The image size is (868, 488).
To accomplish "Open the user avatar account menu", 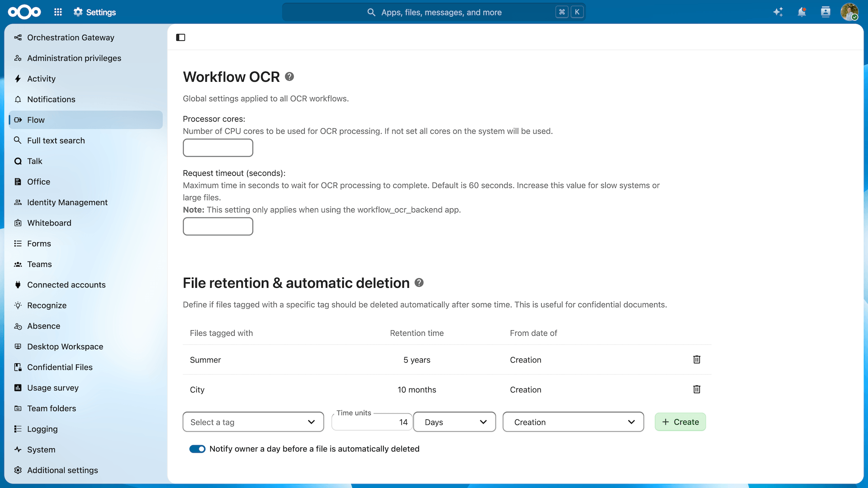I will click(x=849, y=12).
